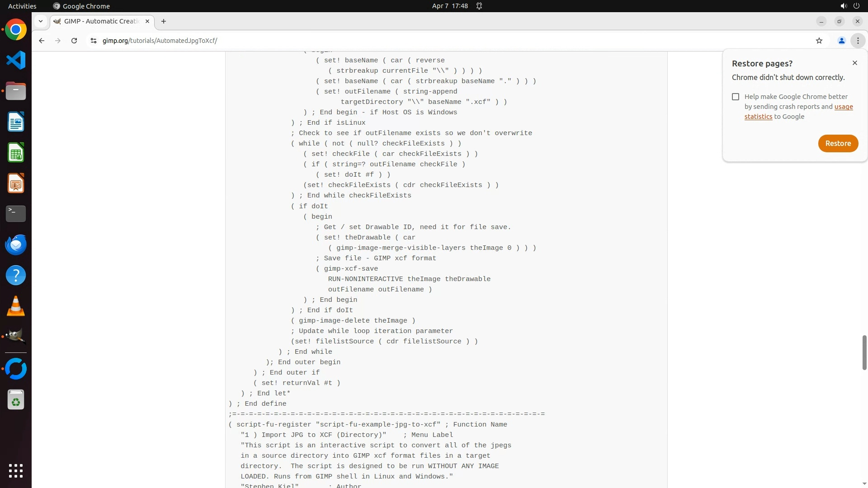Click the Restore button
868x488 pixels.
pos(838,143)
